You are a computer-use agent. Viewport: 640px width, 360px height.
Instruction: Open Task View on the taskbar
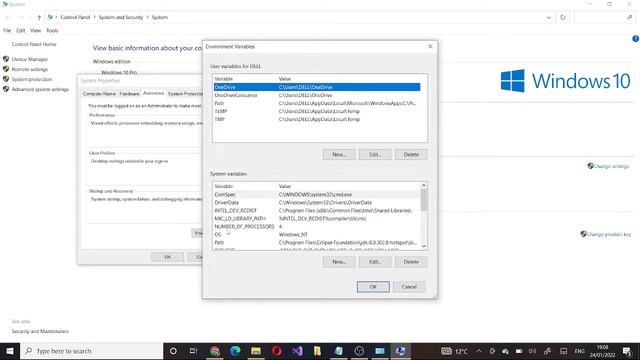193,351
